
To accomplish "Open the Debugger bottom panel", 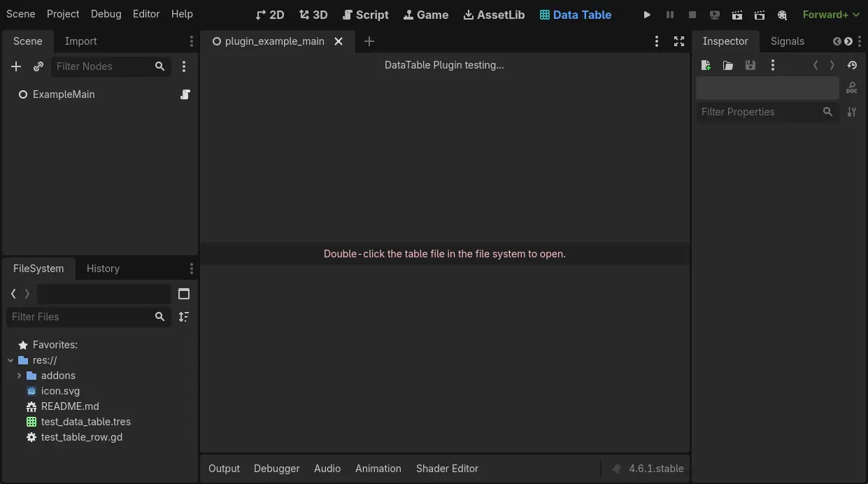I will 276,469.
